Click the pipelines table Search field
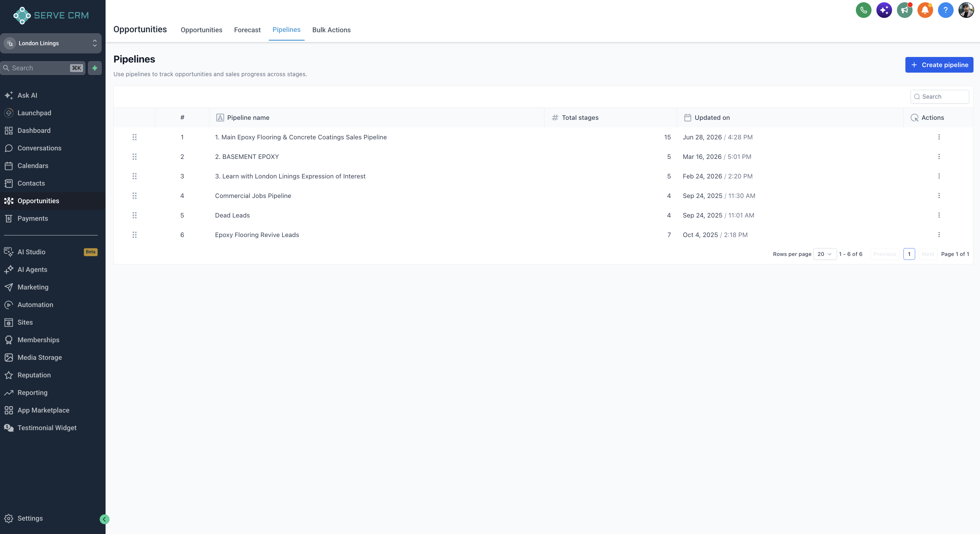Image resolution: width=980 pixels, height=534 pixels. pyautogui.click(x=939, y=97)
